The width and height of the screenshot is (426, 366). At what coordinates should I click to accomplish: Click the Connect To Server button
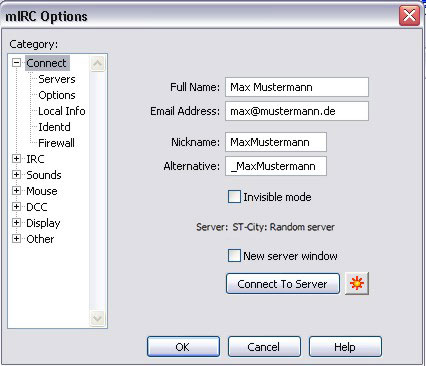283,284
